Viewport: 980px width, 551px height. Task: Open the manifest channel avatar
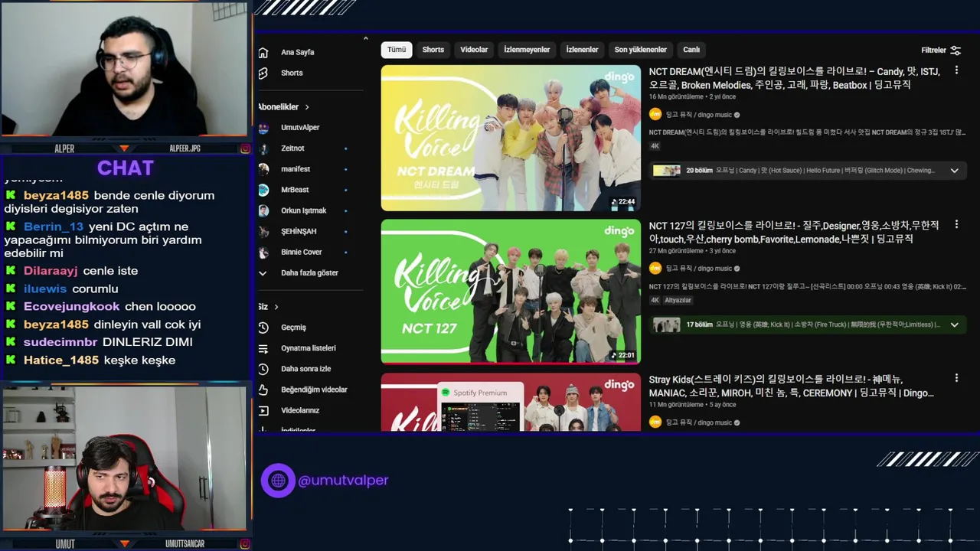pos(263,169)
